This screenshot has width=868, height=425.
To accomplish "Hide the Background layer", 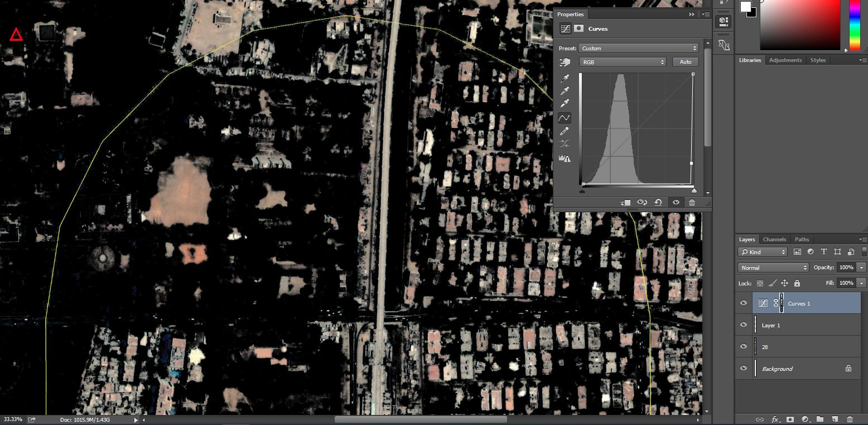I will 744,369.
